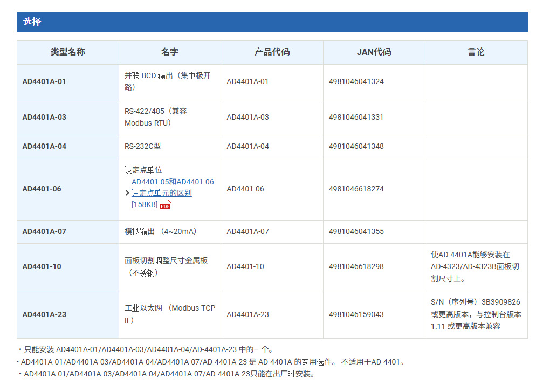Image resolution: width=550 pixels, height=392 pixels.
Task: Click the 言论 column header
Action: (x=476, y=52)
